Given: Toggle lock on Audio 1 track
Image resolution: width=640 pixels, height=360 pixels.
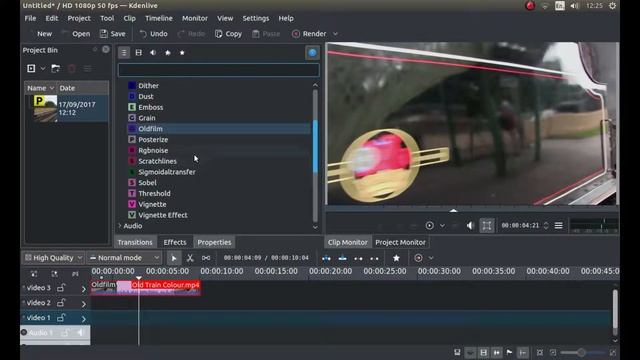Looking at the screenshot, I should [x=65, y=333].
